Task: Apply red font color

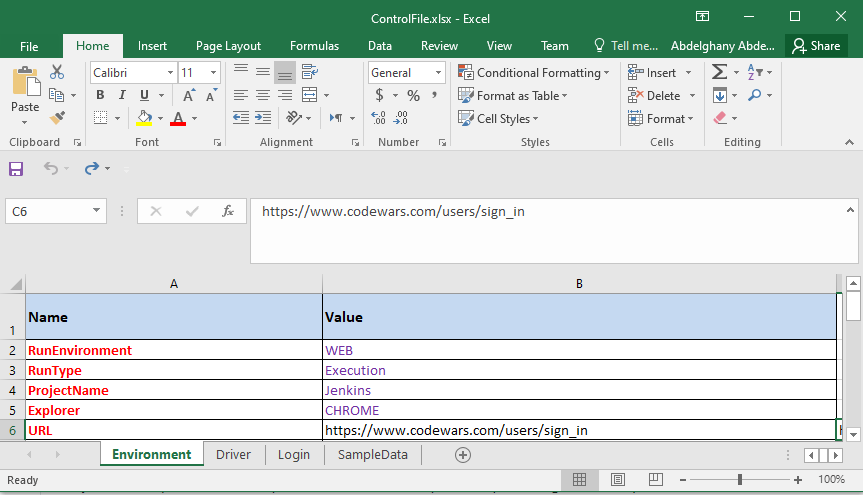Action: (x=178, y=118)
